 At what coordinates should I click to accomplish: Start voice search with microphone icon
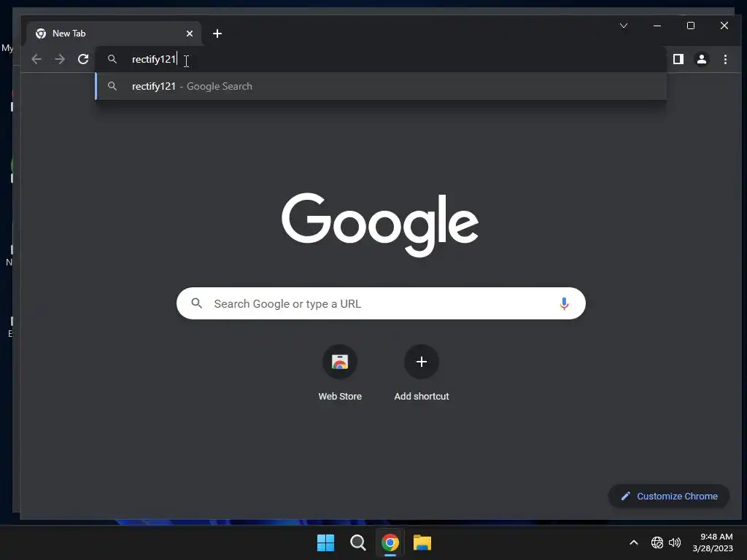click(x=564, y=303)
